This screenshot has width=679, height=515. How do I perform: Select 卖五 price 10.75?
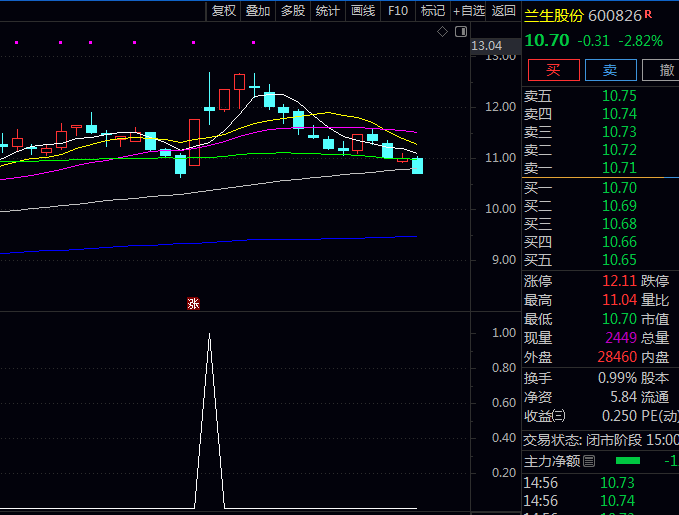[x=619, y=96]
